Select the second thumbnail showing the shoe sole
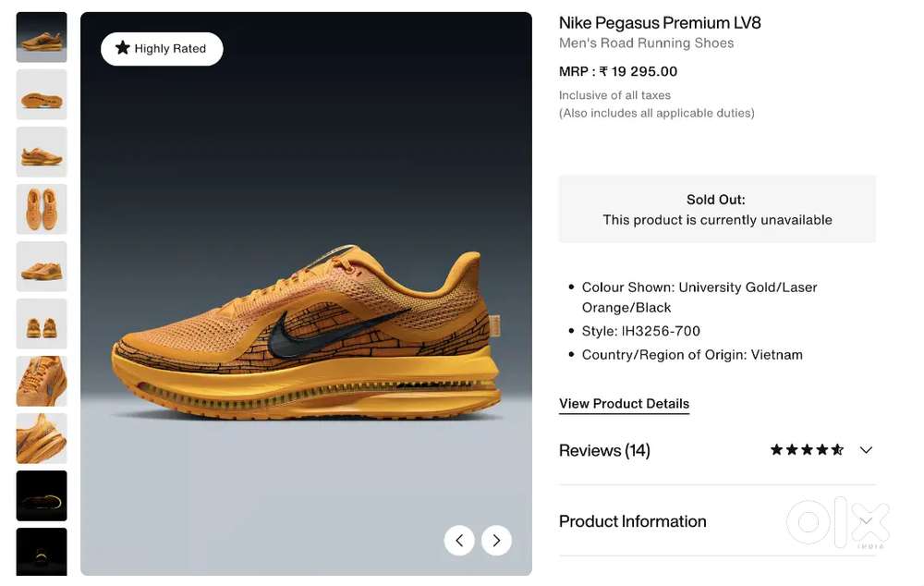 pyautogui.click(x=42, y=94)
